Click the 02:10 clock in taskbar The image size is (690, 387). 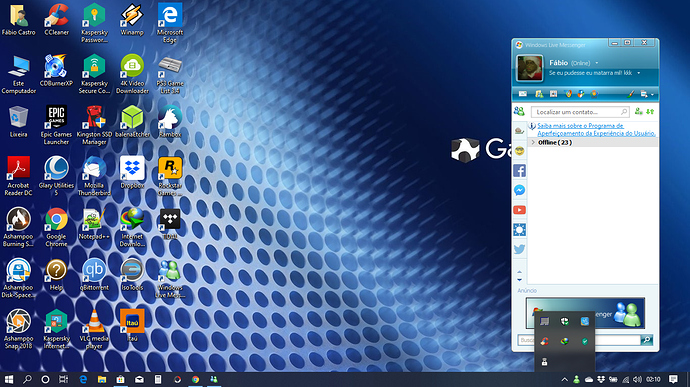click(x=653, y=379)
